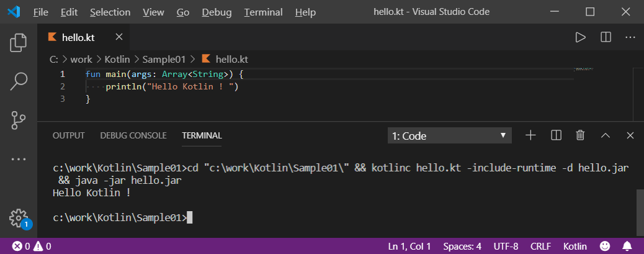Change encoding via 'UTF-8' status item
Screen dimensions: 644x254
[506, 247]
